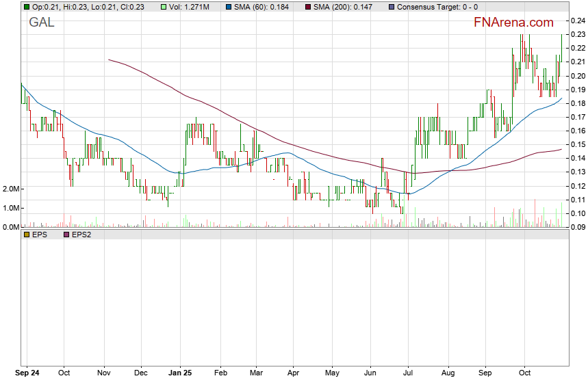This screenshot has width=588, height=387.
Task: Click the yellow EPS legend square
Action: (x=26, y=235)
